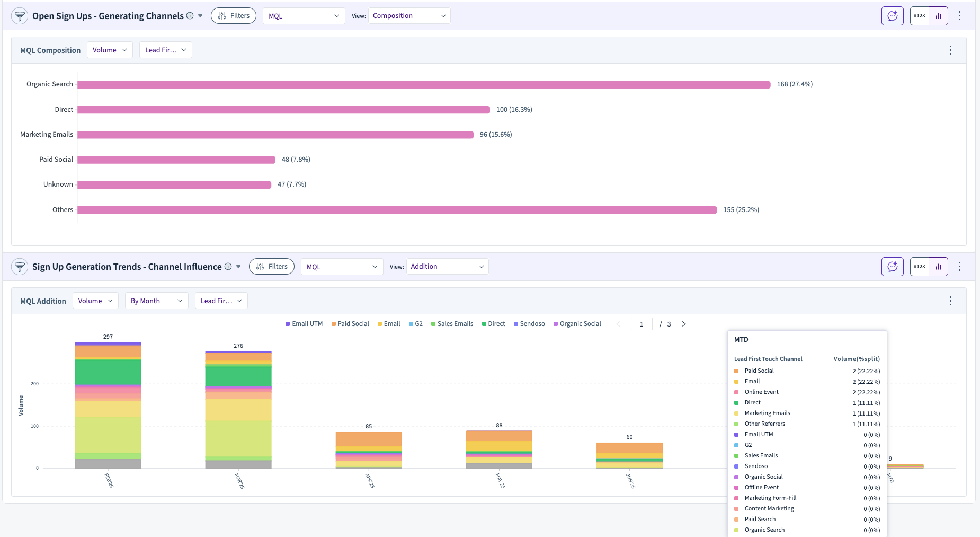Open the top widget's three-dot menu
The width and height of the screenshot is (980, 537).
tap(959, 16)
